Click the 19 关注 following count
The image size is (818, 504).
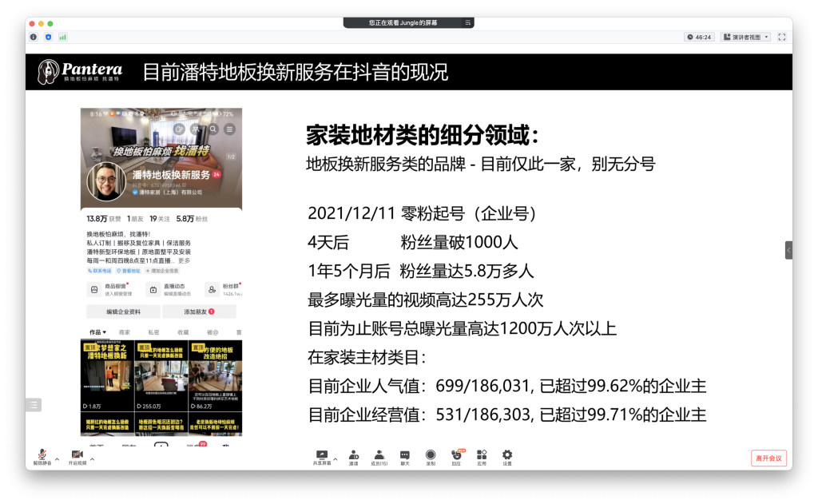click(x=160, y=219)
